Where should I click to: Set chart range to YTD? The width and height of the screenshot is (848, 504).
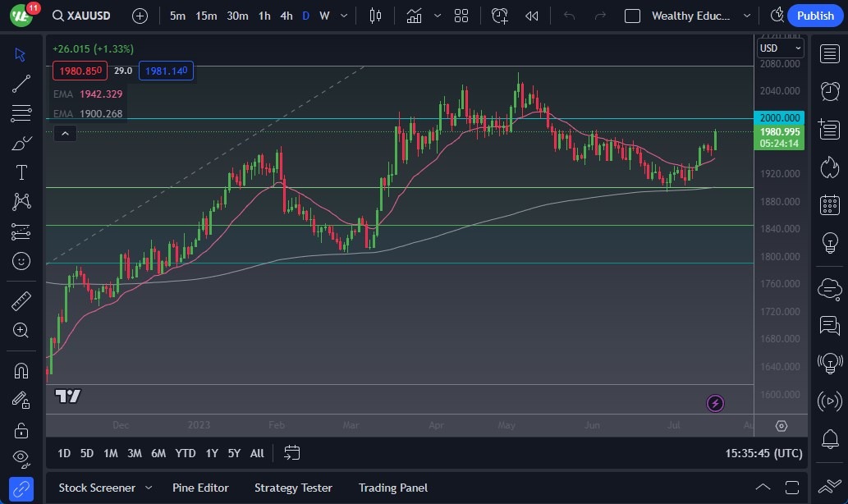tap(186, 453)
